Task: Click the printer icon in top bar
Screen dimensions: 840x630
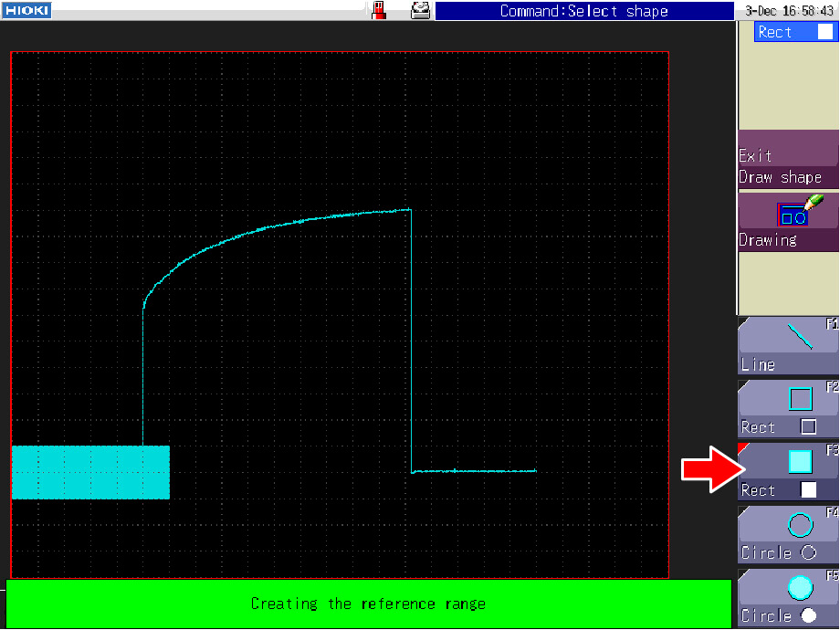Action: point(420,10)
